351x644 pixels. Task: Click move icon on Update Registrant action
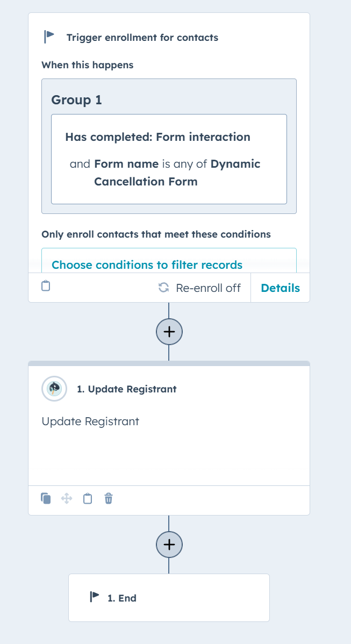(x=67, y=499)
